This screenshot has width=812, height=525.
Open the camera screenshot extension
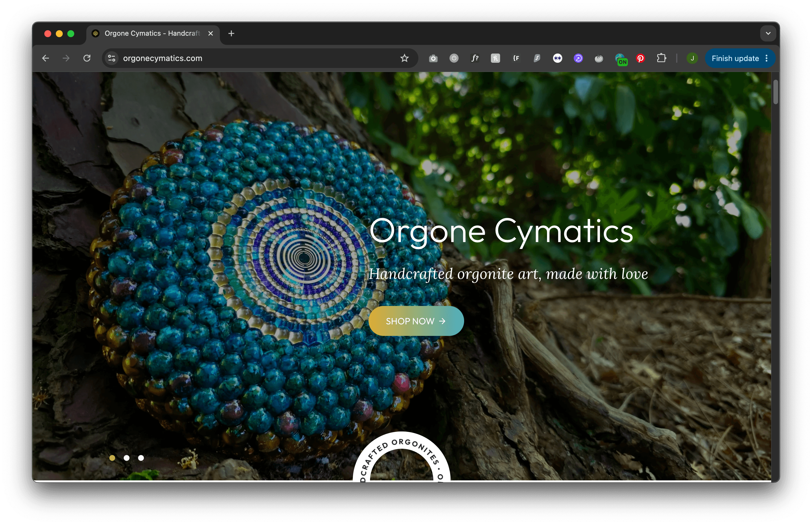click(433, 58)
